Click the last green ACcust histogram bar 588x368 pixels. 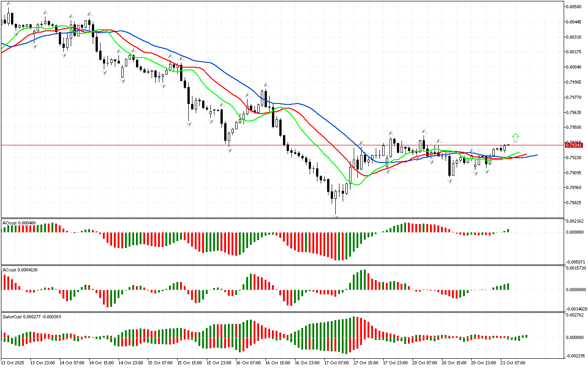click(508, 287)
